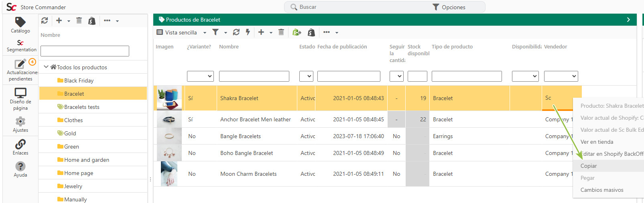Delete selected product with trash icon
The image size is (644, 203).
pos(281,32)
